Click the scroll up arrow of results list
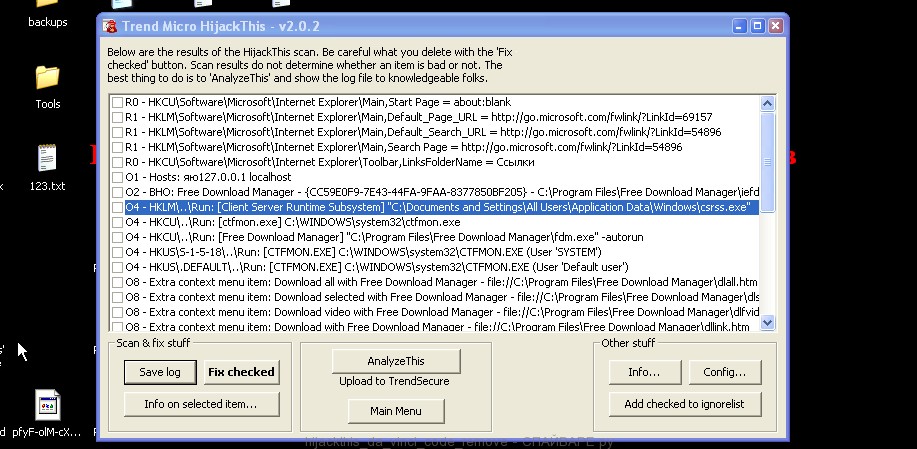Screen dimensions: 917x449 [x=767, y=104]
